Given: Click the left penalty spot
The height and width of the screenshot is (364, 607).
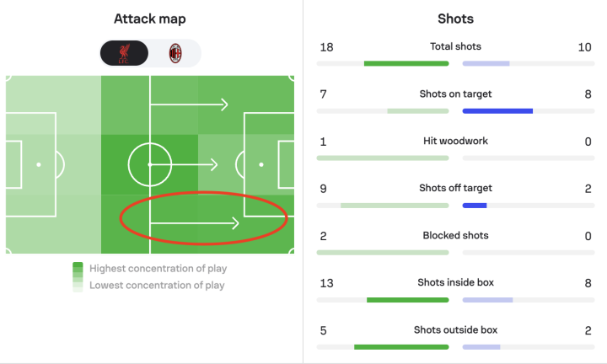Looking at the screenshot, I should pyautogui.click(x=39, y=165).
